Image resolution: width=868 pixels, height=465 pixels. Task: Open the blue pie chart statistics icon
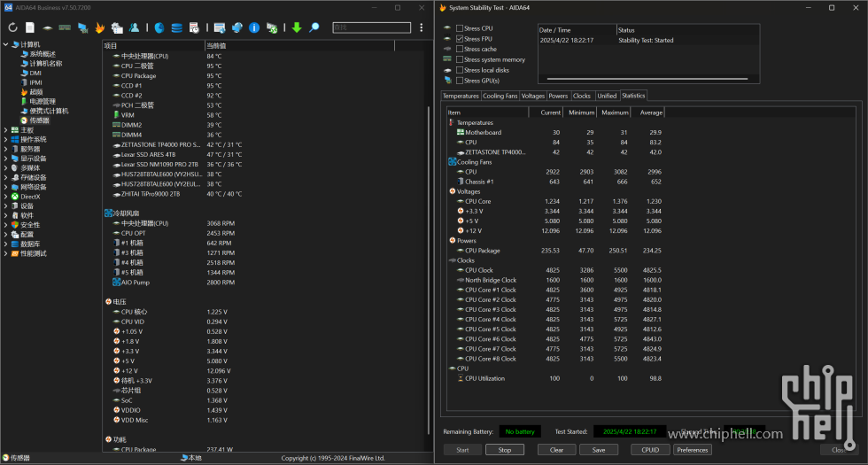(x=159, y=27)
